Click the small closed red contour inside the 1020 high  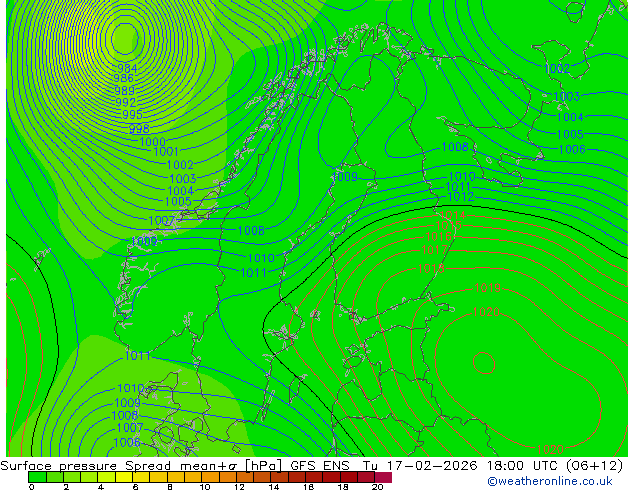click(x=484, y=363)
